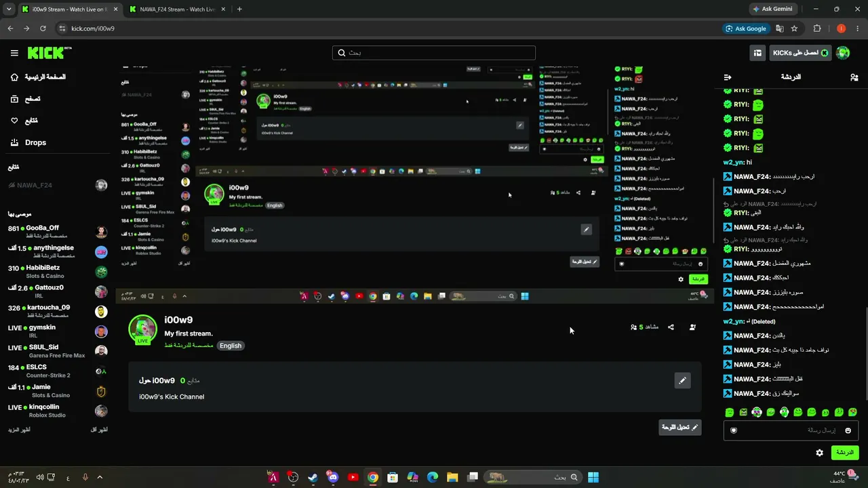This screenshot has height=488, width=868.
Task: Open Jamie recommended channel
Action: pos(58,391)
